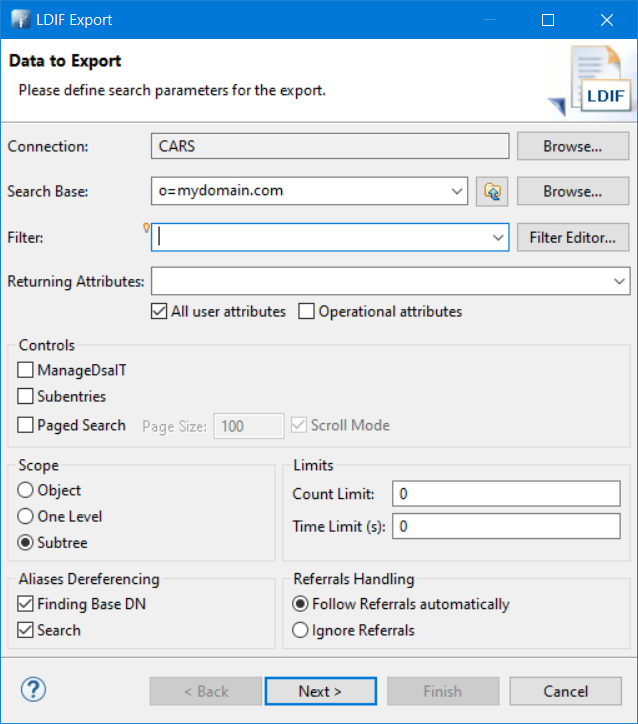638x724 pixels.
Task: Maximize the LDIF Export window
Action: click(x=548, y=20)
